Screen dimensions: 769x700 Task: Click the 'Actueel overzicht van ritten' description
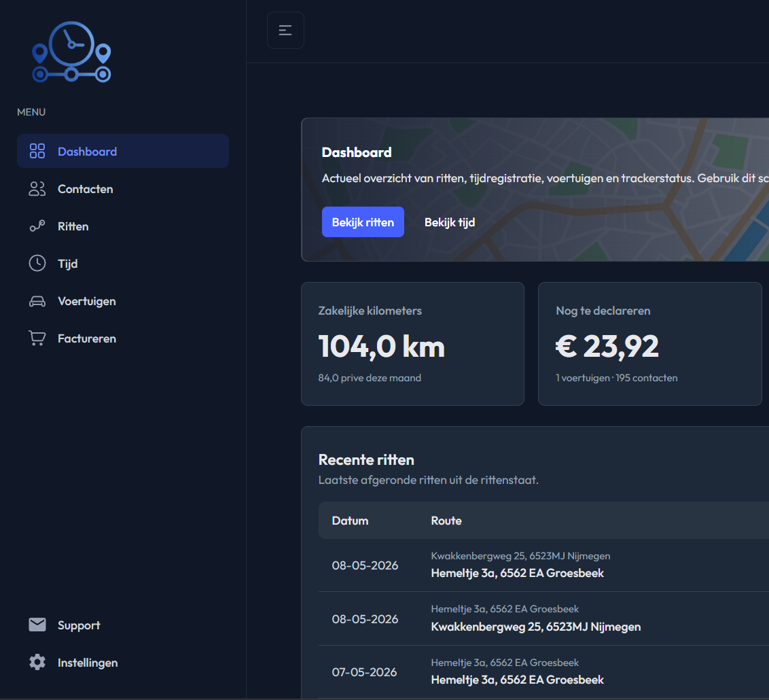tap(545, 178)
